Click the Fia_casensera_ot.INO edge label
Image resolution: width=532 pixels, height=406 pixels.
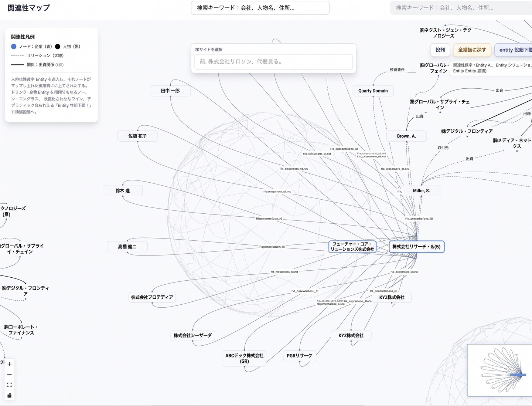[294, 169]
